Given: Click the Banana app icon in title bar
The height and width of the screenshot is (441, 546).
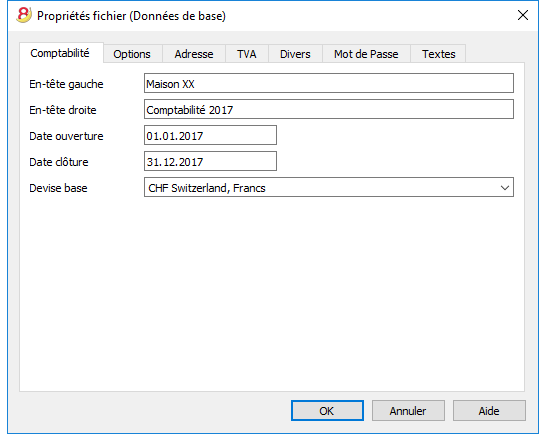Looking at the screenshot, I should pyautogui.click(x=24, y=15).
